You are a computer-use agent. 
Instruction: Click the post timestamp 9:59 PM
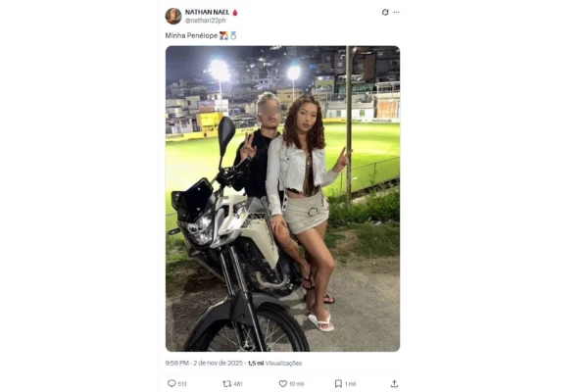177,363
